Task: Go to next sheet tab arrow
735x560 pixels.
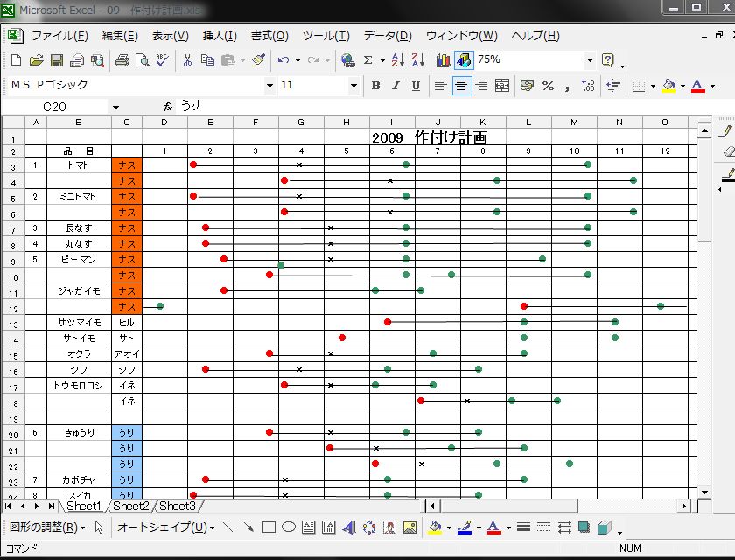Action: 37,506
